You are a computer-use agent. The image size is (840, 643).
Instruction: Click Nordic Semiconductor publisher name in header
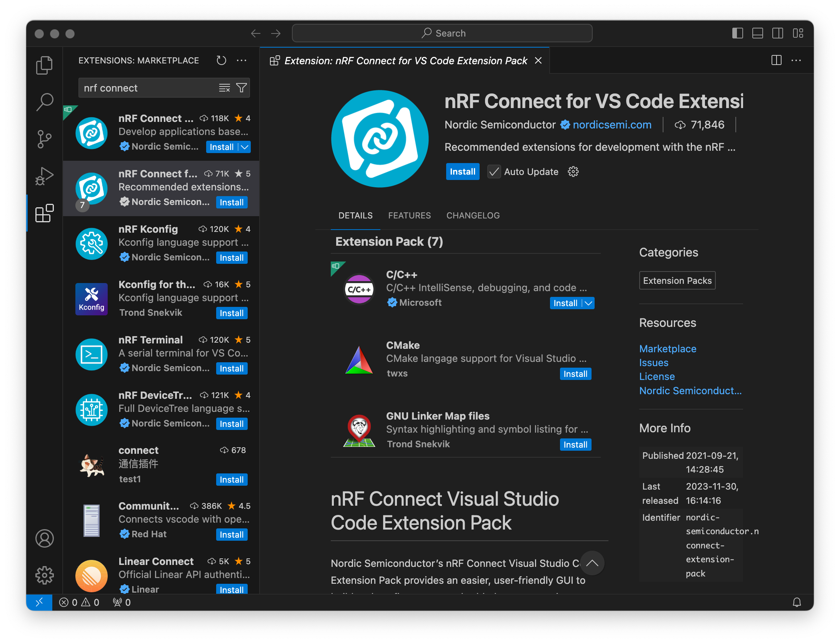[500, 125]
